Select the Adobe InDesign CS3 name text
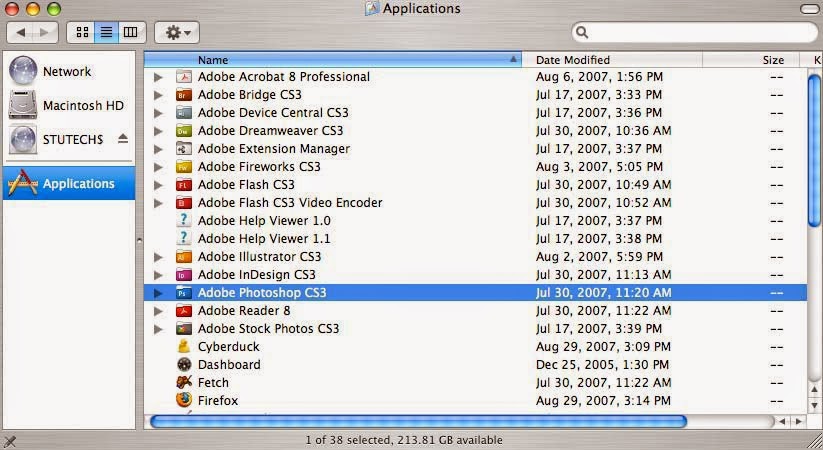This screenshot has height=450, width=823. click(x=257, y=275)
